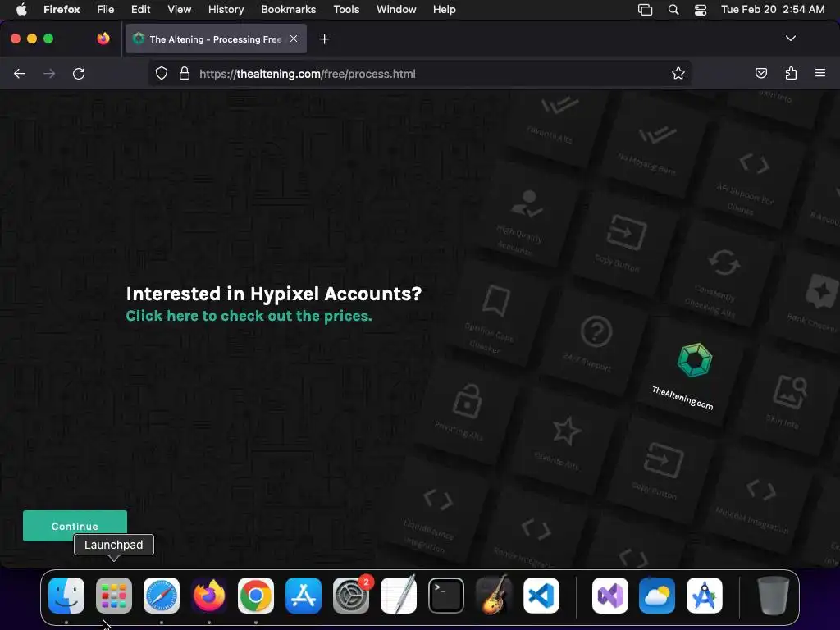
Task: Open Firefox application hamburger menu
Action: 820,73
